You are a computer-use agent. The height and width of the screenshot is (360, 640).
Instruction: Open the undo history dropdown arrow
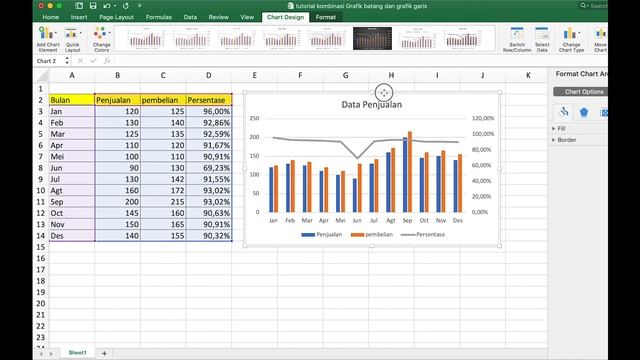[115, 6]
